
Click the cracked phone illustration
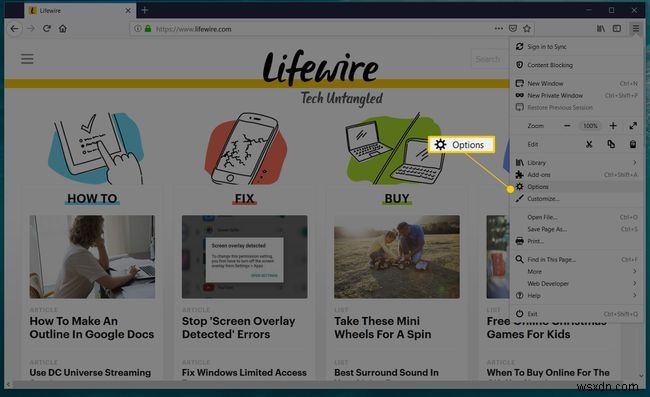(245, 148)
